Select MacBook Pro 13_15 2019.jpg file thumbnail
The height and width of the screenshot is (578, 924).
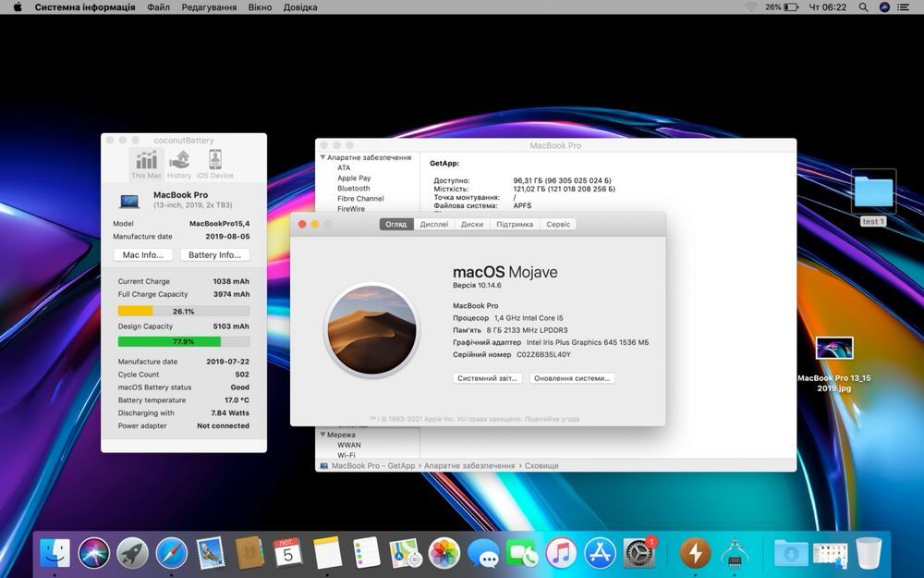click(x=833, y=348)
